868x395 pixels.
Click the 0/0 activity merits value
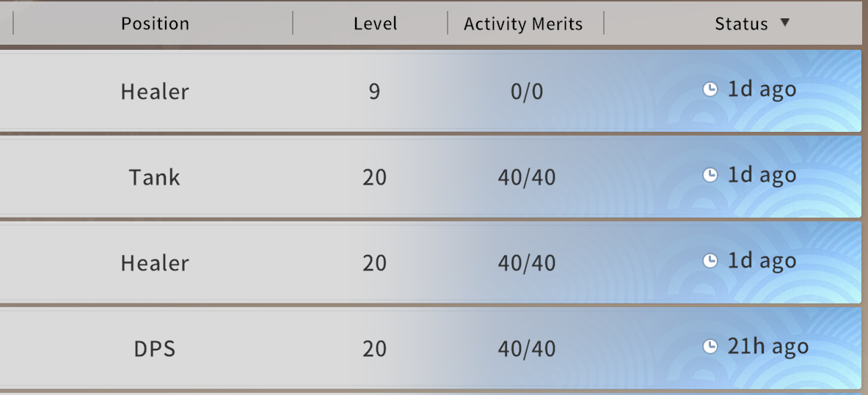pos(527,92)
